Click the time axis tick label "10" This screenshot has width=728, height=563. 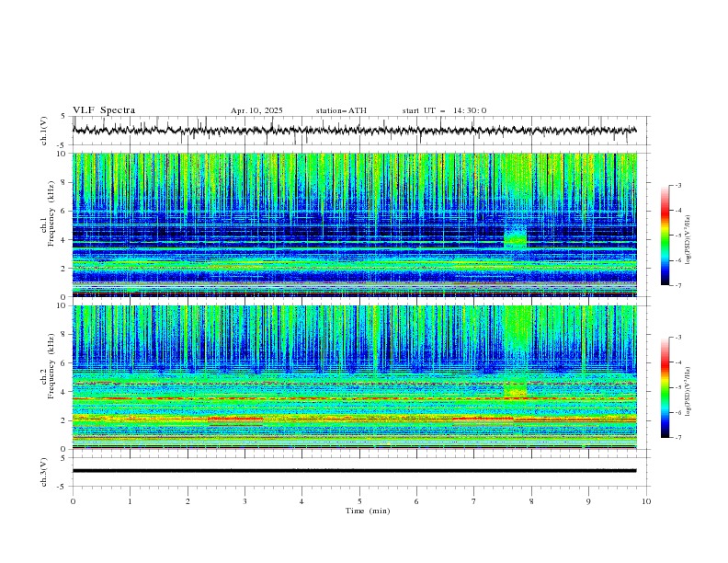(646, 501)
